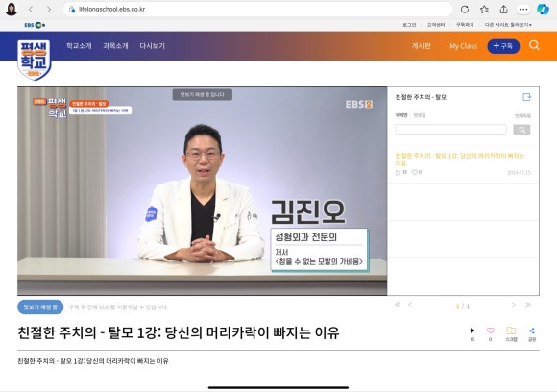Viewport: 557px width, 392px height.
Task: Click the 로그인 link
Action: click(409, 25)
